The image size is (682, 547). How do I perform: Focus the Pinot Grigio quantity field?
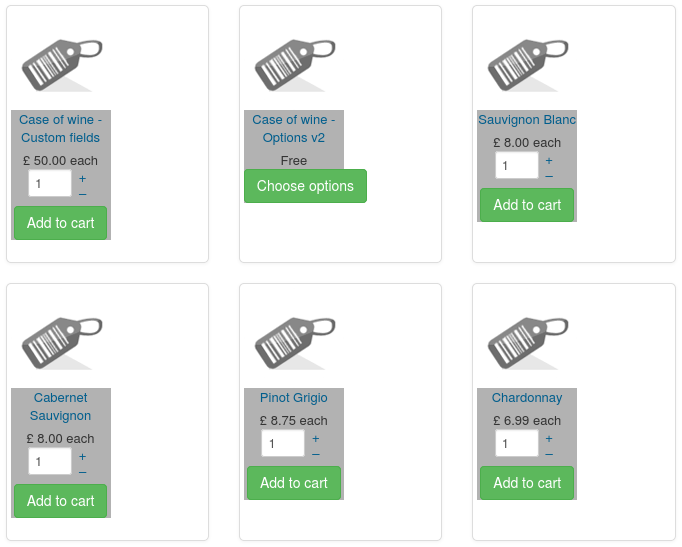tap(283, 443)
